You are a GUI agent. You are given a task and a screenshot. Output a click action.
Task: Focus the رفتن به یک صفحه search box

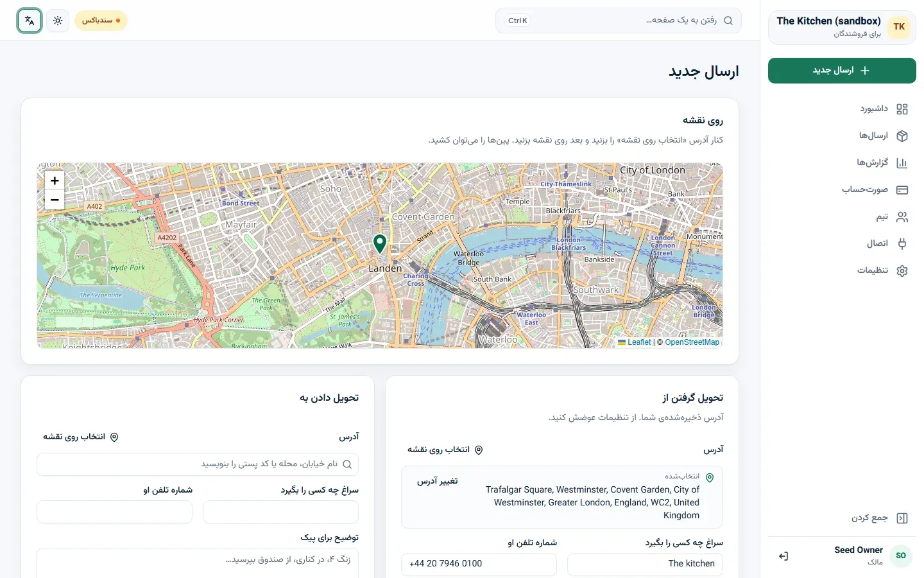619,21
